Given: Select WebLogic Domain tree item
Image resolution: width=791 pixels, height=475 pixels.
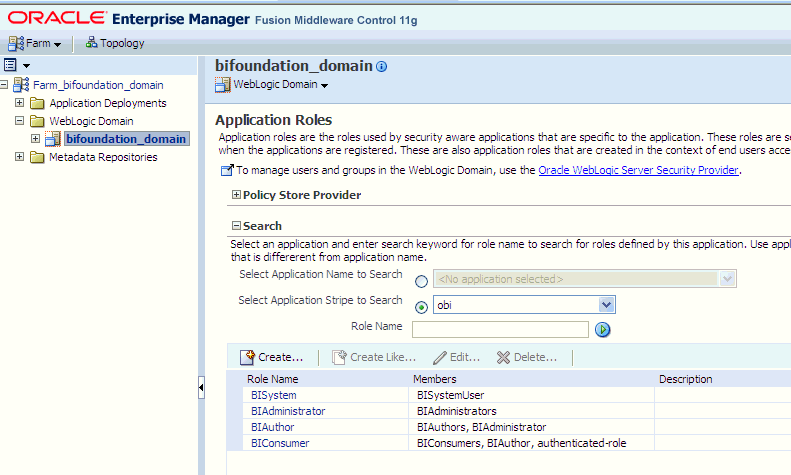Looking at the screenshot, I should click(91, 121).
